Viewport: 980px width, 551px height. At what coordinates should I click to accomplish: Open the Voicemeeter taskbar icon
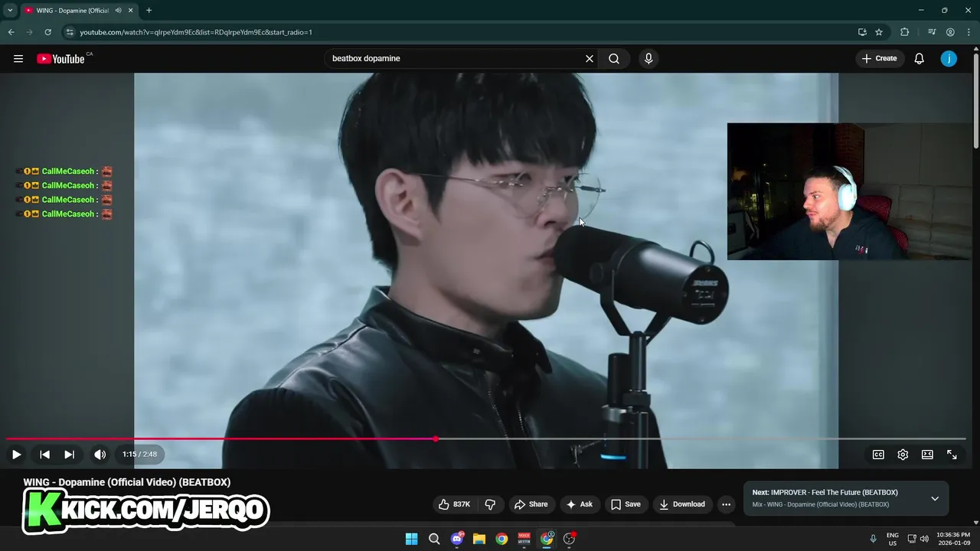[x=524, y=539]
